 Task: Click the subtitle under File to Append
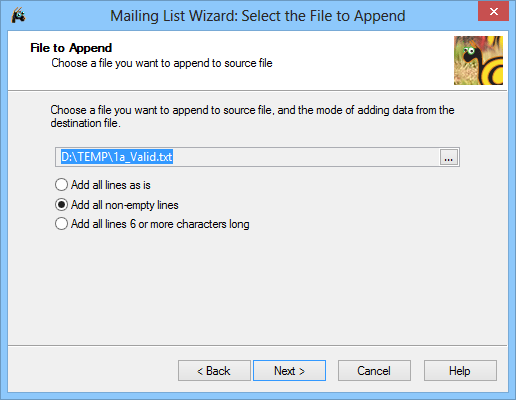[x=162, y=63]
